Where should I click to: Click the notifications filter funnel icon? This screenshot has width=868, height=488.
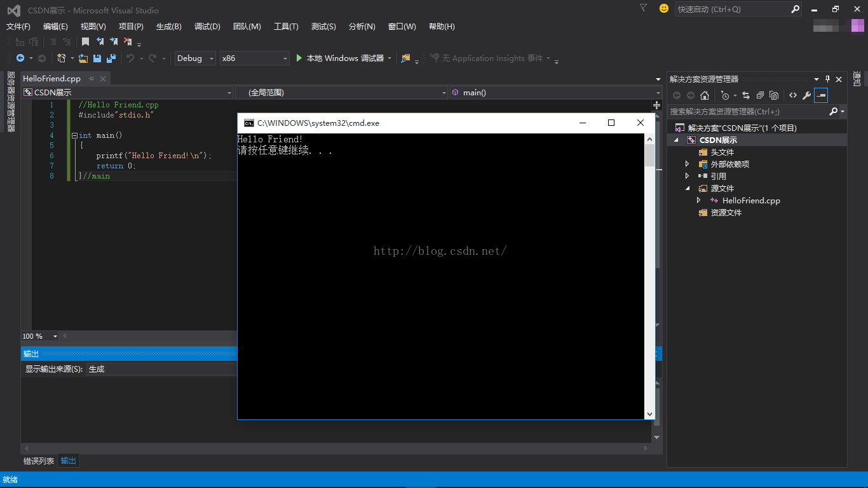click(x=644, y=8)
